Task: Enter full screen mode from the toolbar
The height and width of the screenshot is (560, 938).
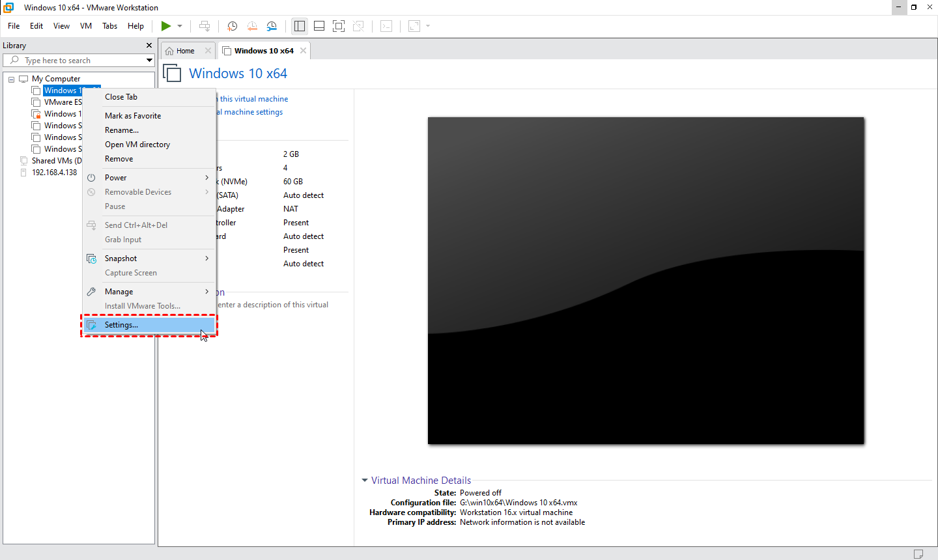Action: pyautogui.click(x=339, y=26)
